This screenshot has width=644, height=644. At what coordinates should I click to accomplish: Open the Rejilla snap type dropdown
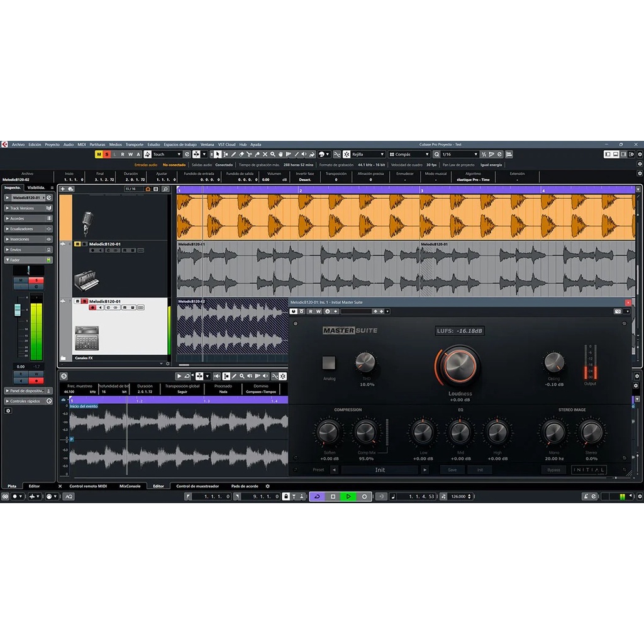pos(367,154)
